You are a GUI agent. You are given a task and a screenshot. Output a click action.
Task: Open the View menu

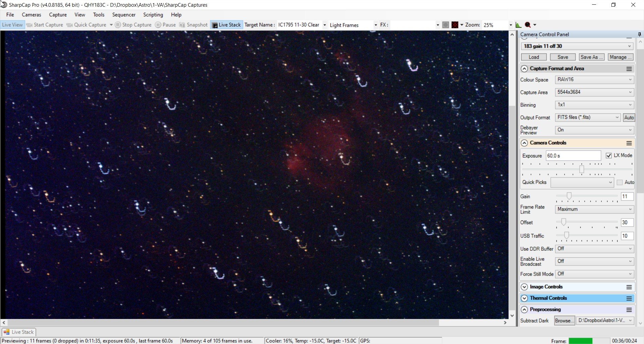(x=80, y=15)
